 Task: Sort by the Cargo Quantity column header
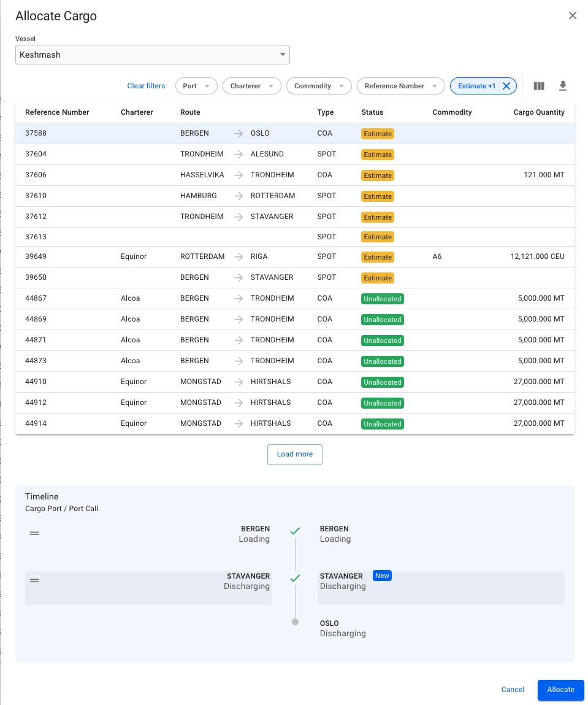coord(538,112)
